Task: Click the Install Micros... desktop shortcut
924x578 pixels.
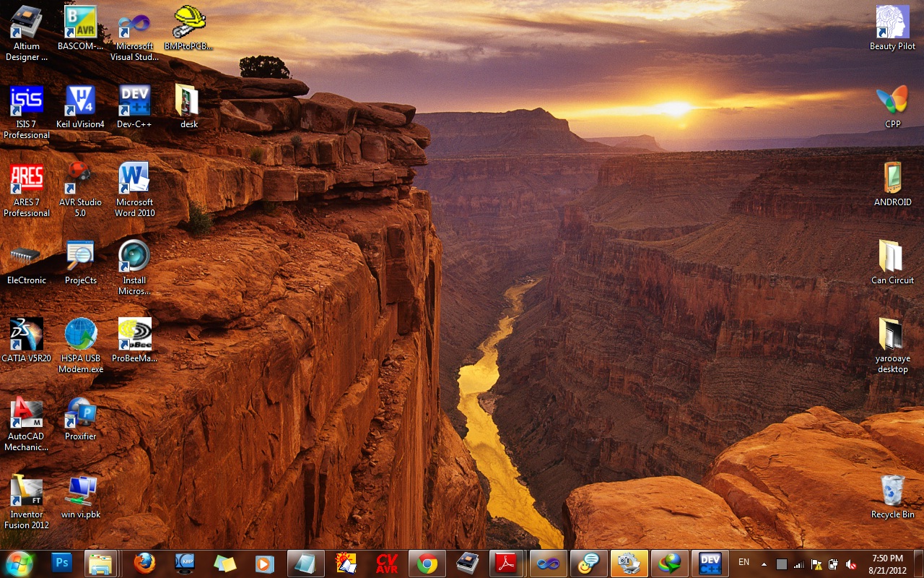Action: coord(134,268)
